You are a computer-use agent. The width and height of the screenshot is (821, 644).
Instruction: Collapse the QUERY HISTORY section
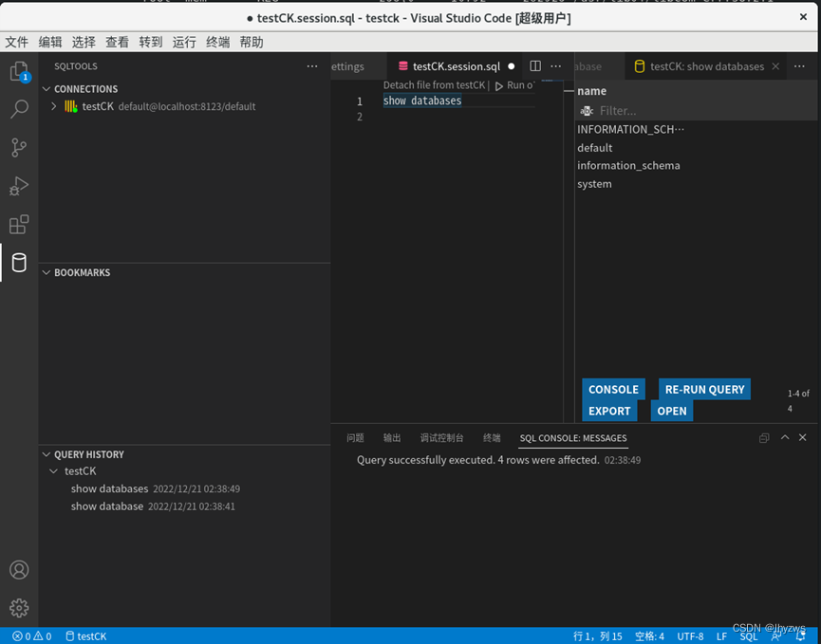pos(47,454)
